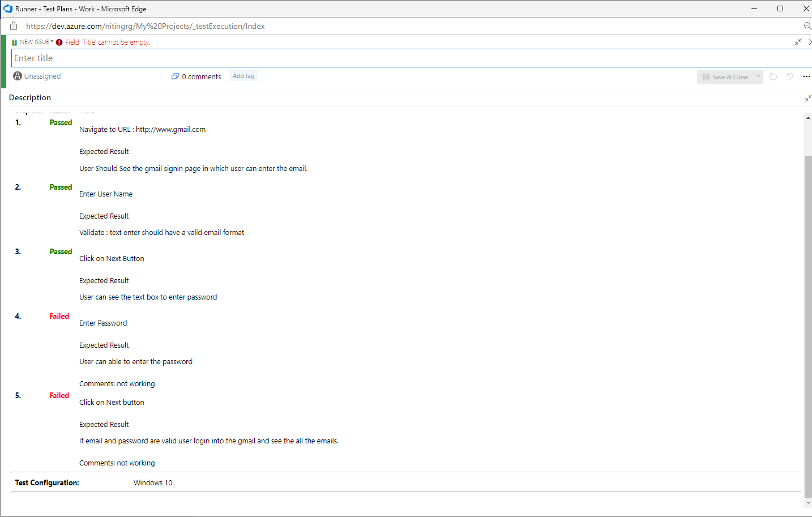The image size is (812, 517).
Task: Open the discussion via the comments bubble icon
Action: (x=175, y=76)
